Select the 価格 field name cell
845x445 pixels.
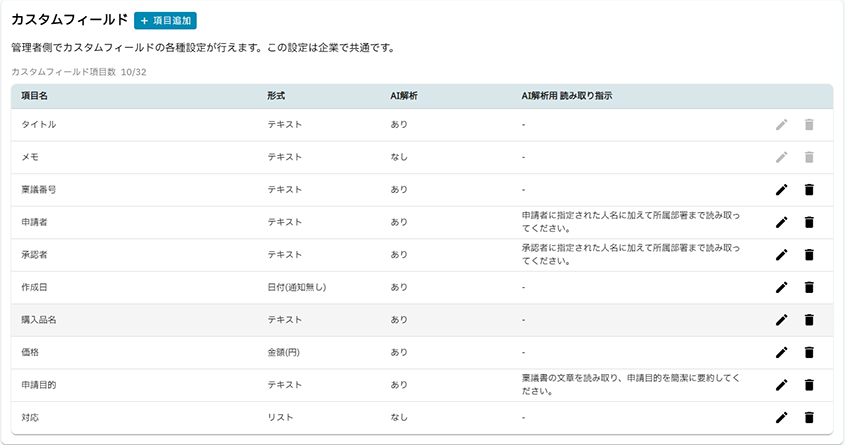[x=30, y=352]
